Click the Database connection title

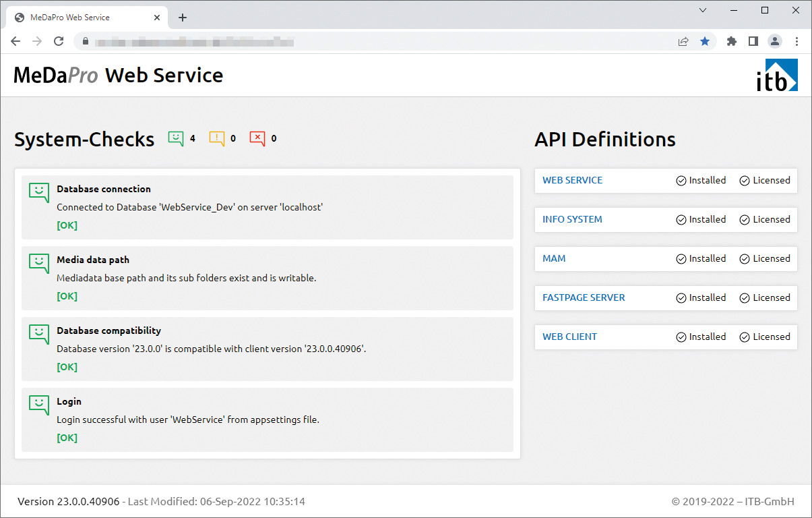[104, 189]
